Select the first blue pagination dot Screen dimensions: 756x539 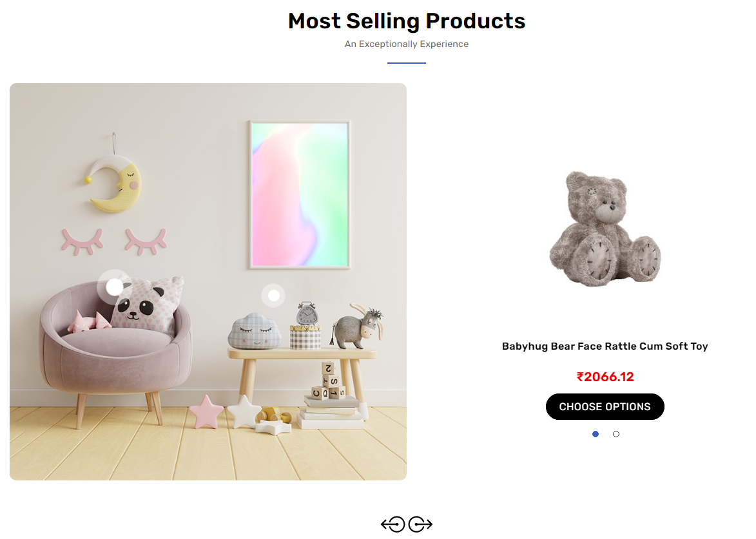pyautogui.click(x=596, y=434)
